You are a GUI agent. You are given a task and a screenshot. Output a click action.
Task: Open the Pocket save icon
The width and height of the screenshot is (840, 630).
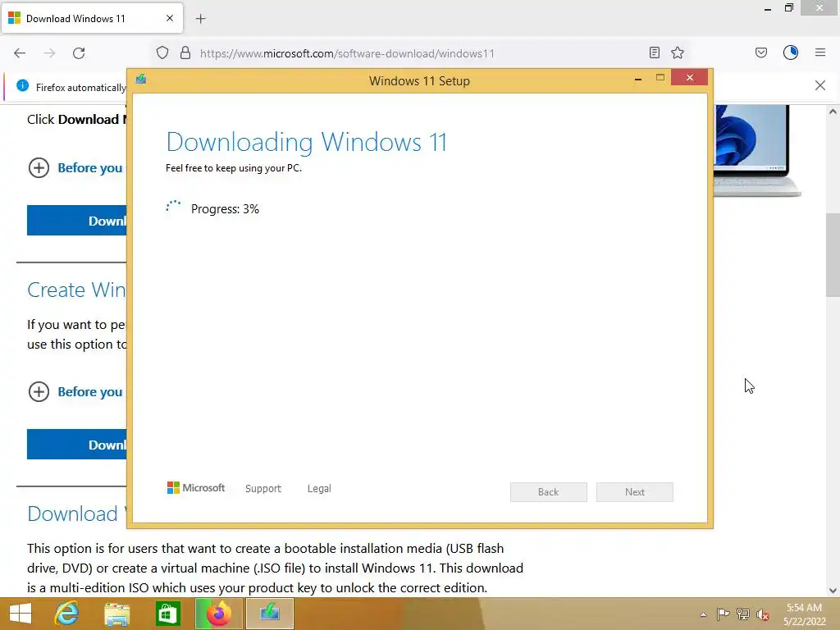(761, 52)
